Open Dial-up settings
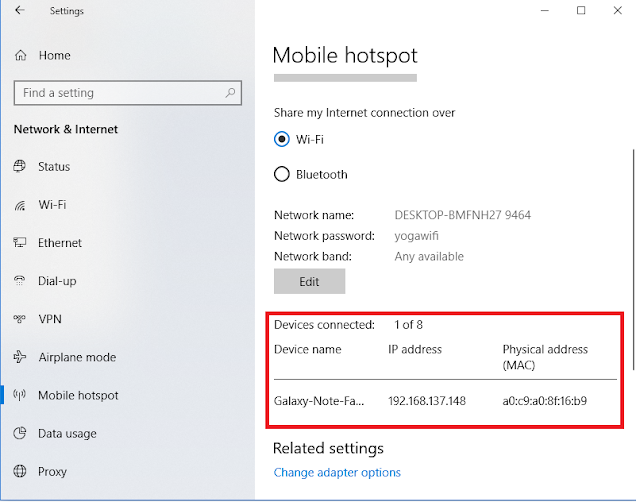Viewport: 640px width, 502px height. coord(57,281)
